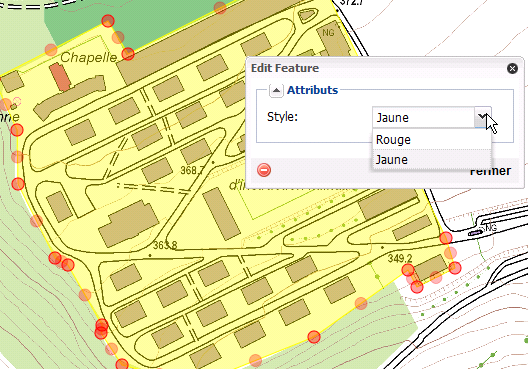Open the Style combo box arrow
This screenshot has height=369, width=528.
click(x=483, y=117)
